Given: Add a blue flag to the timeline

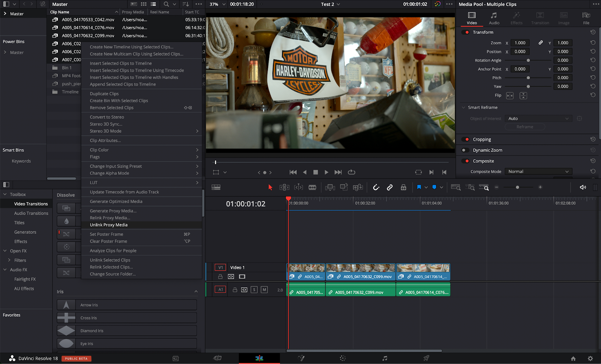Looking at the screenshot, I should tap(419, 187).
